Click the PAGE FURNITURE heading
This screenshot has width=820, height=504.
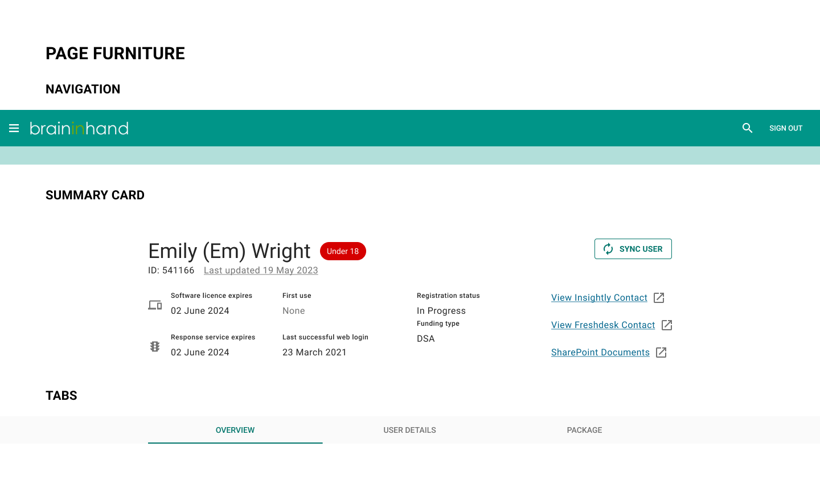click(115, 54)
